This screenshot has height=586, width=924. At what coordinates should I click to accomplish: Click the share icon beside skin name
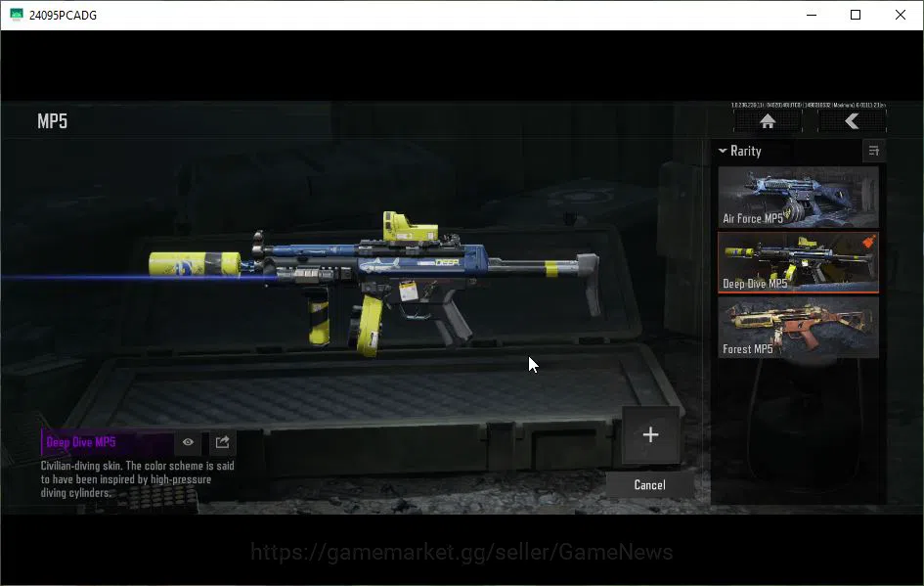point(222,442)
